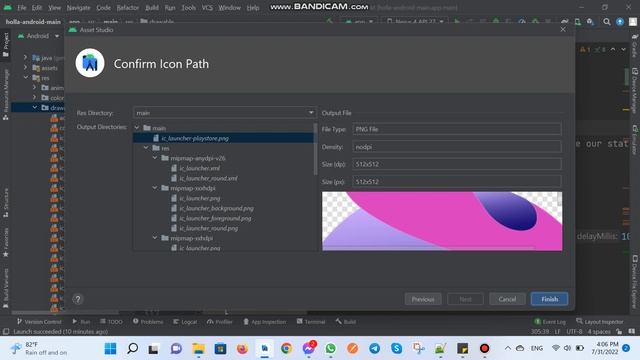Open Skype from the taskbar
640x360 pixels.
coord(396,348)
